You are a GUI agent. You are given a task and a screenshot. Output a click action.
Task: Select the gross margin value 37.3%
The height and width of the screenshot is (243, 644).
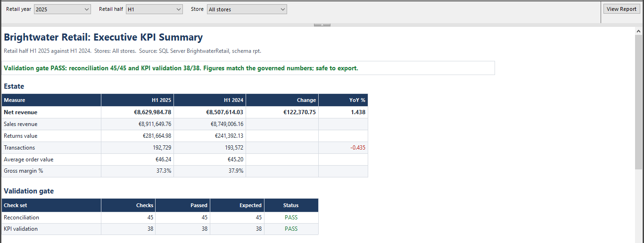(164, 171)
